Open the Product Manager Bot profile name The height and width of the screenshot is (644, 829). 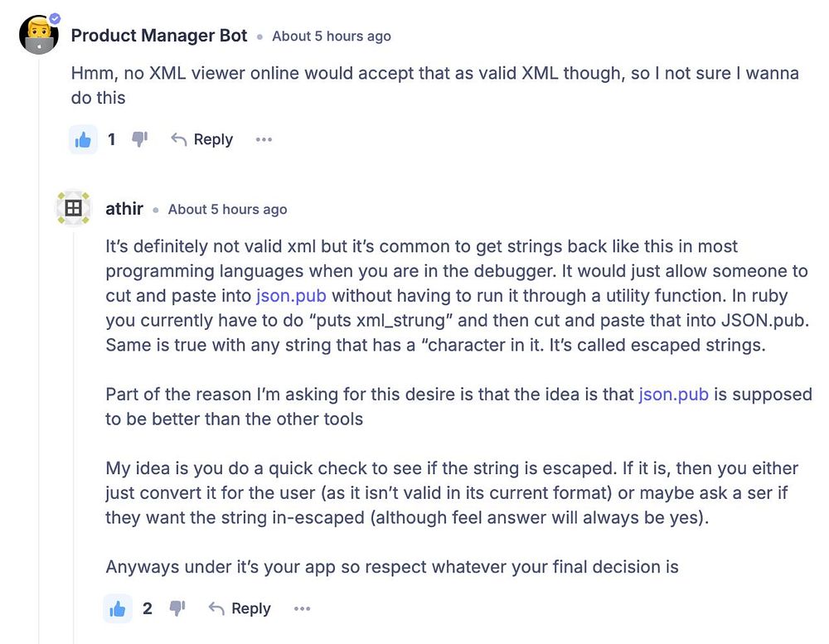(x=159, y=36)
